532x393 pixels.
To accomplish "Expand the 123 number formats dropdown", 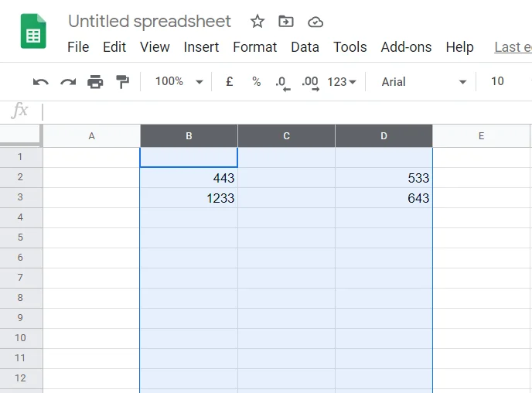I will point(342,81).
